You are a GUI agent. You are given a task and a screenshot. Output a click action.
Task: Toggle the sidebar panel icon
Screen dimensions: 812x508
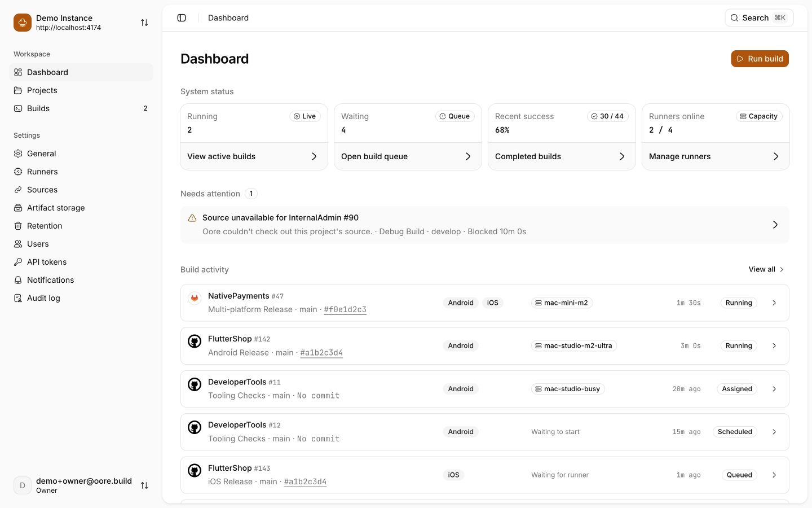pyautogui.click(x=182, y=18)
